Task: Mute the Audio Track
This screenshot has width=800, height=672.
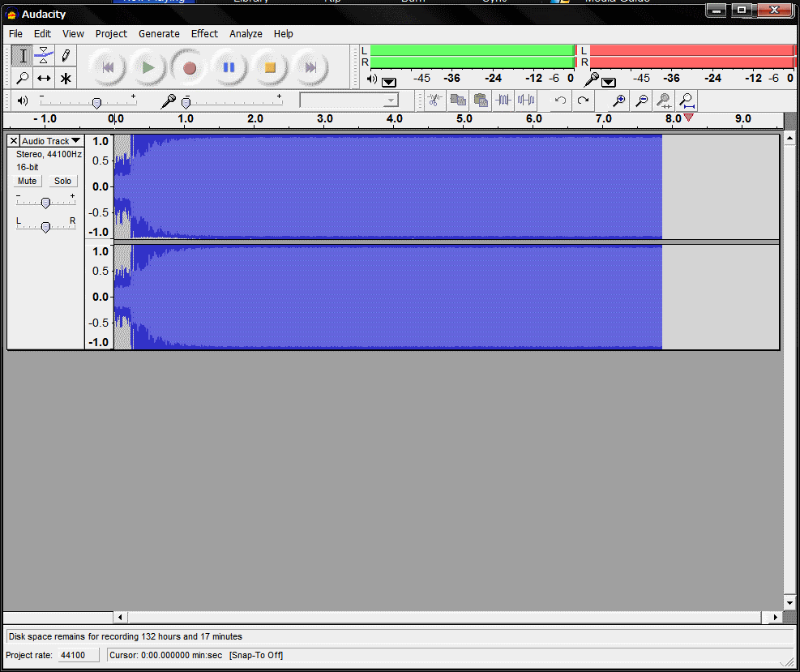Action: [28, 181]
